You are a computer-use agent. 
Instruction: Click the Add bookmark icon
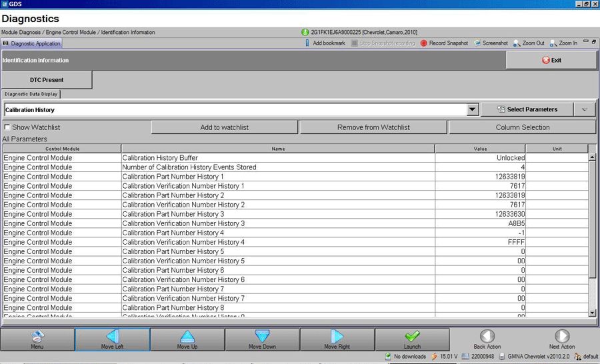(x=307, y=43)
